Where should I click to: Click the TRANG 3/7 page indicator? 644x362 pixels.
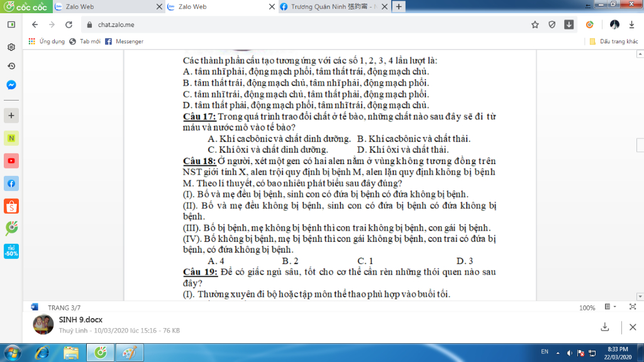pos(64,307)
